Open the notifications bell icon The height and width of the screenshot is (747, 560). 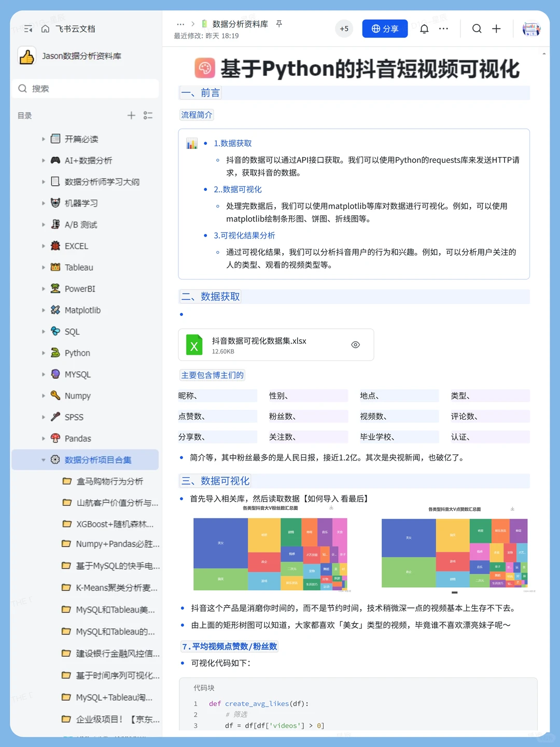pyautogui.click(x=424, y=29)
